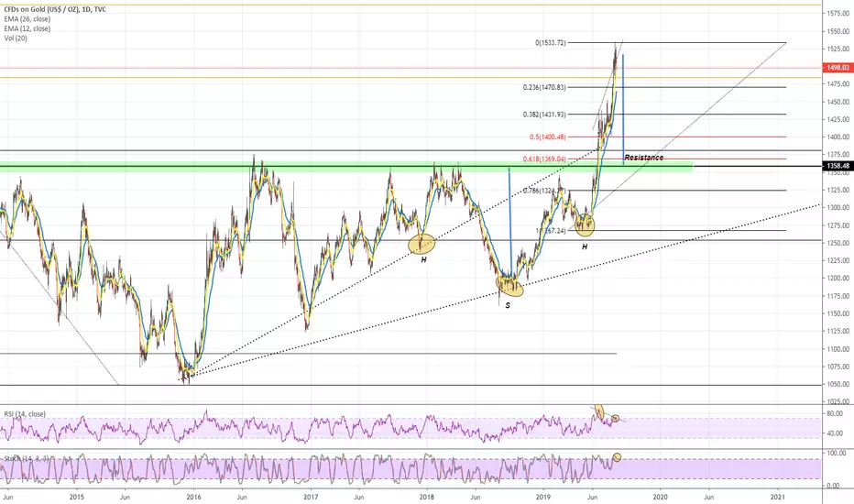This screenshot has width=854, height=504.
Task: Select the EMA (12, close) indicator legend
Action: [x=27, y=28]
